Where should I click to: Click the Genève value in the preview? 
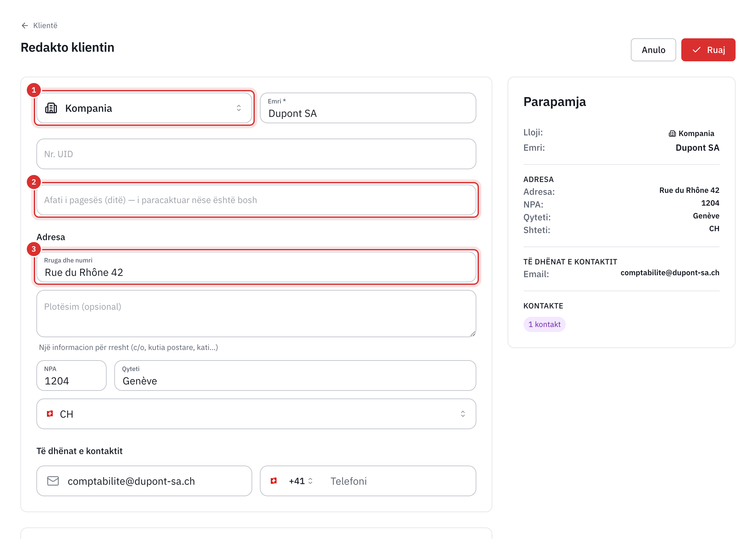click(x=706, y=216)
